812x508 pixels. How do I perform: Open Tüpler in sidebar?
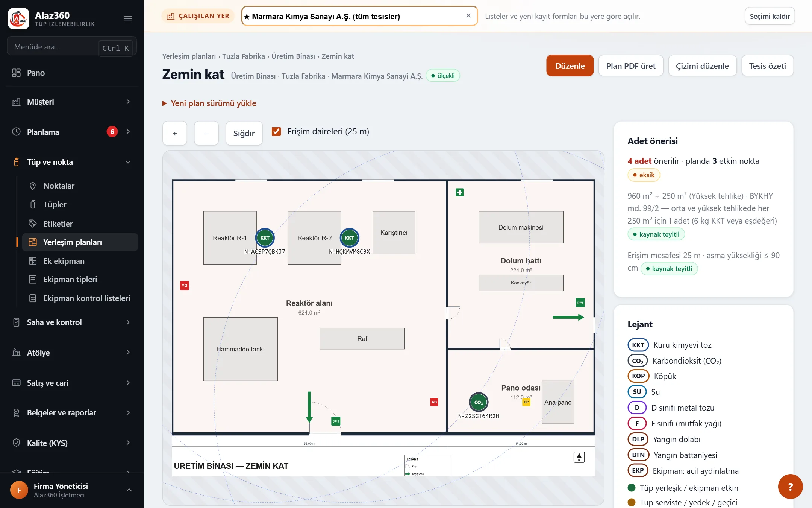pos(80,205)
